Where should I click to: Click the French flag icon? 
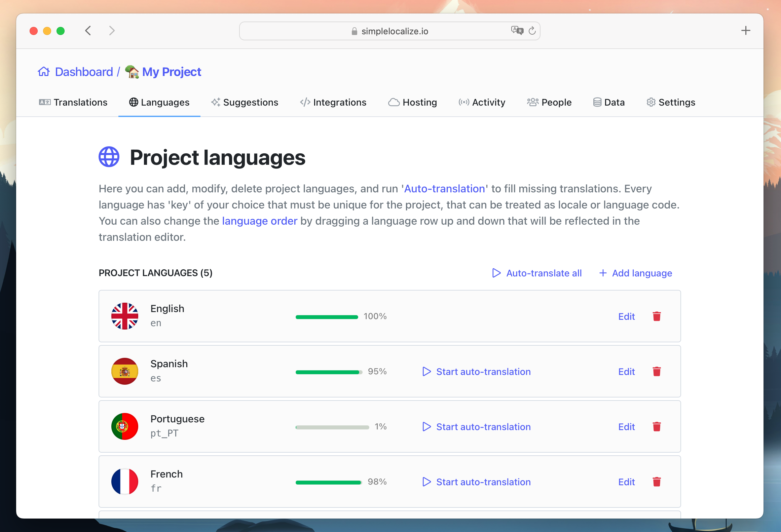click(x=125, y=482)
